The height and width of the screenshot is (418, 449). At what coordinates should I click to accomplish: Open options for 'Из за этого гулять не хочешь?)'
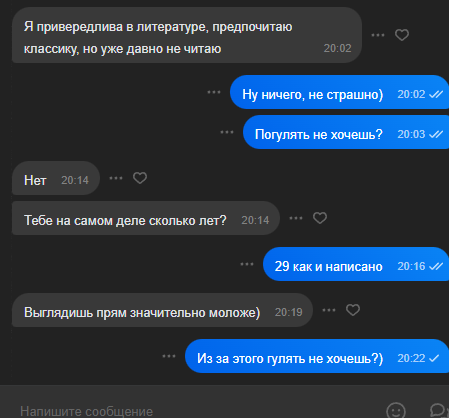tap(169, 356)
